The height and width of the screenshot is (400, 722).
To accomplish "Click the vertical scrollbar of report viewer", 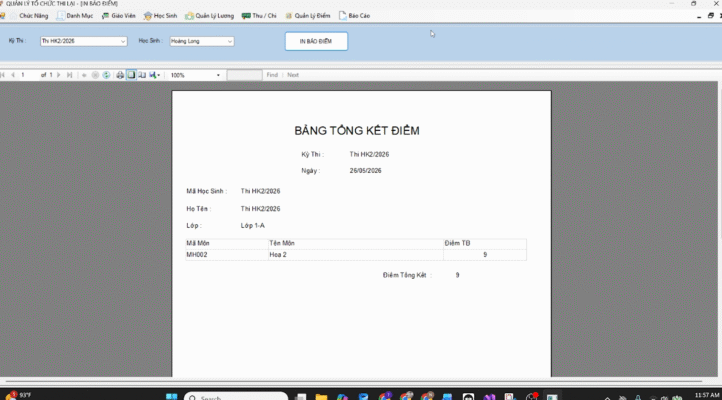I will tap(720, 230).
